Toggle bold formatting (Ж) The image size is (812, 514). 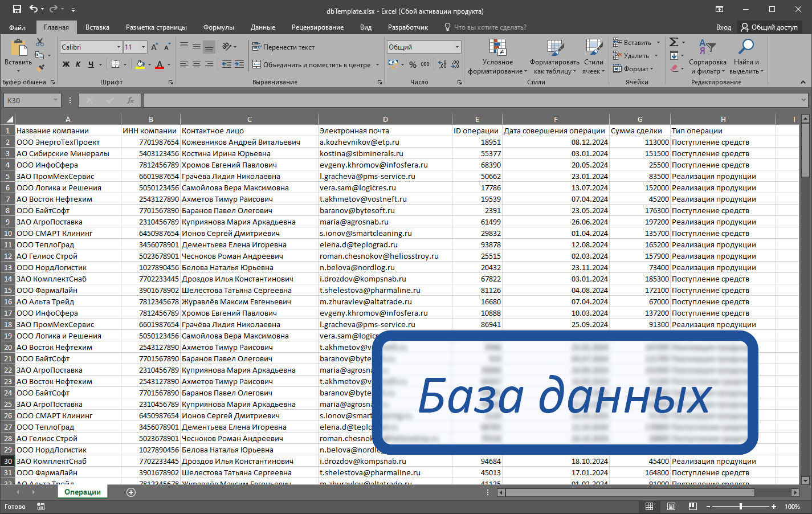click(66, 63)
